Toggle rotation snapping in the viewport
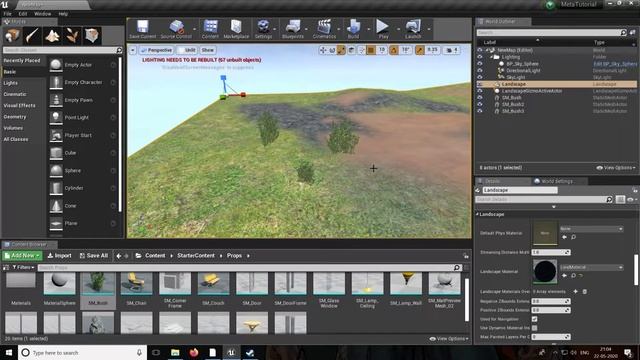Viewport: 640px width, 360px height. point(394,50)
